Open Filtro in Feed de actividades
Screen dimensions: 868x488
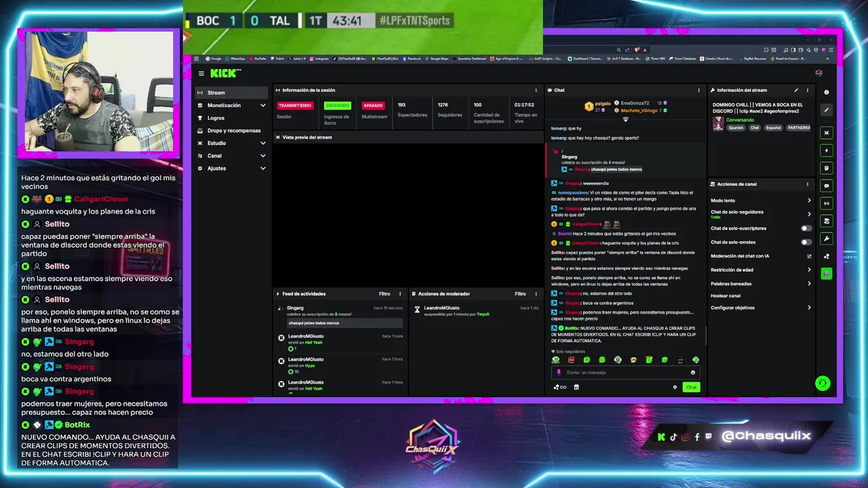pyautogui.click(x=384, y=294)
